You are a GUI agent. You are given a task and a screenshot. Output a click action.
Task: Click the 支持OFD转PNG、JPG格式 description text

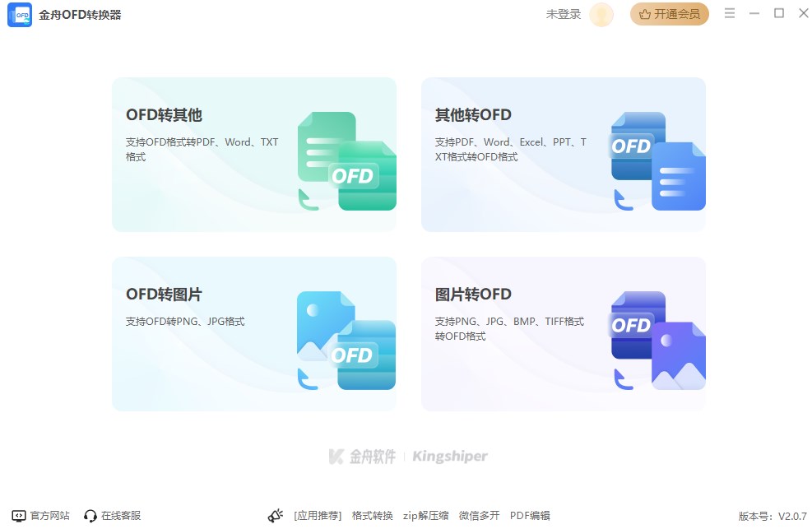(x=185, y=322)
